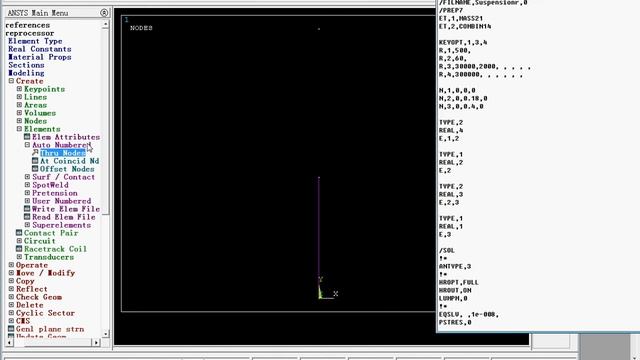This screenshot has height=360, width=640.
Task: Open Material Props menu item
Action: (40, 57)
